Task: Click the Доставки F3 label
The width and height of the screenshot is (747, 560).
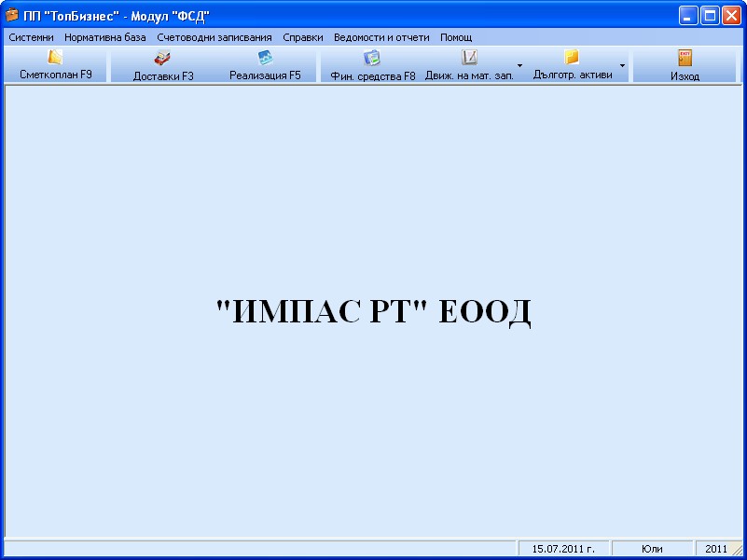Action: (163, 76)
